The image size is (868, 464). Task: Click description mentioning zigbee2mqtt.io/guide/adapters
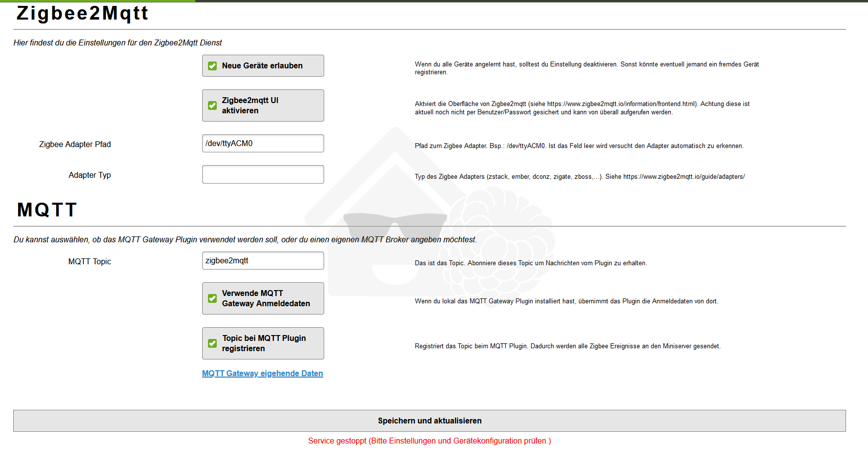(x=580, y=177)
